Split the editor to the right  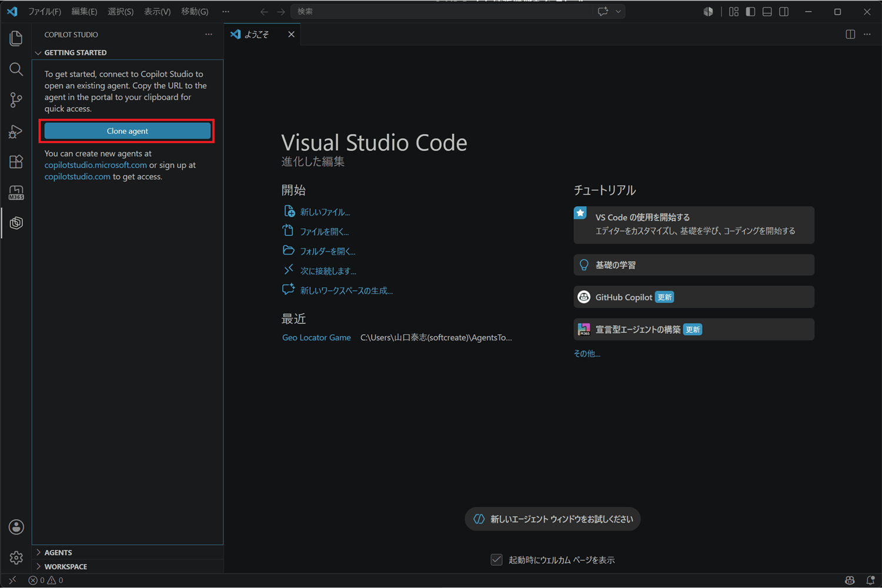(850, 34)
